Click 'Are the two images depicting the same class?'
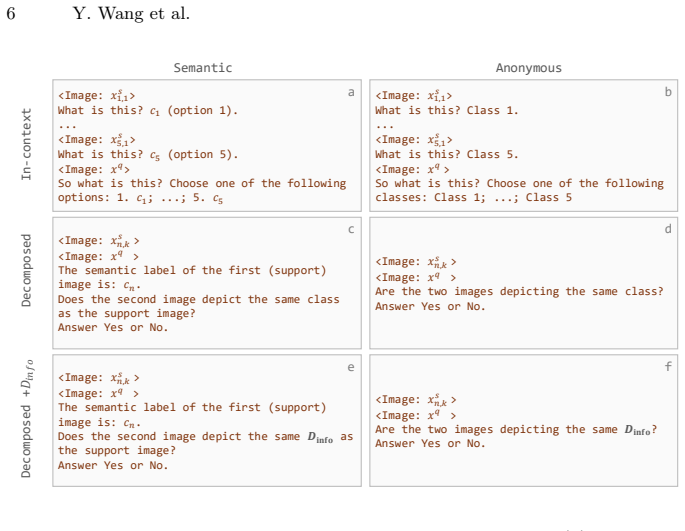Image resolution: width=685 pixels, height=531 pixels. (x=519, y=292)
